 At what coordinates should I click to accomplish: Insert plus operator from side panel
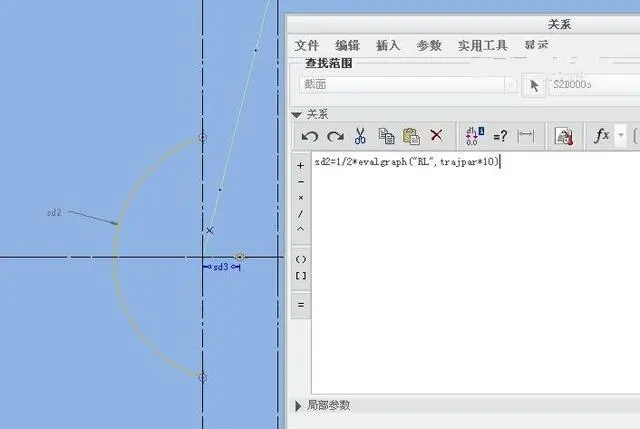301,166
